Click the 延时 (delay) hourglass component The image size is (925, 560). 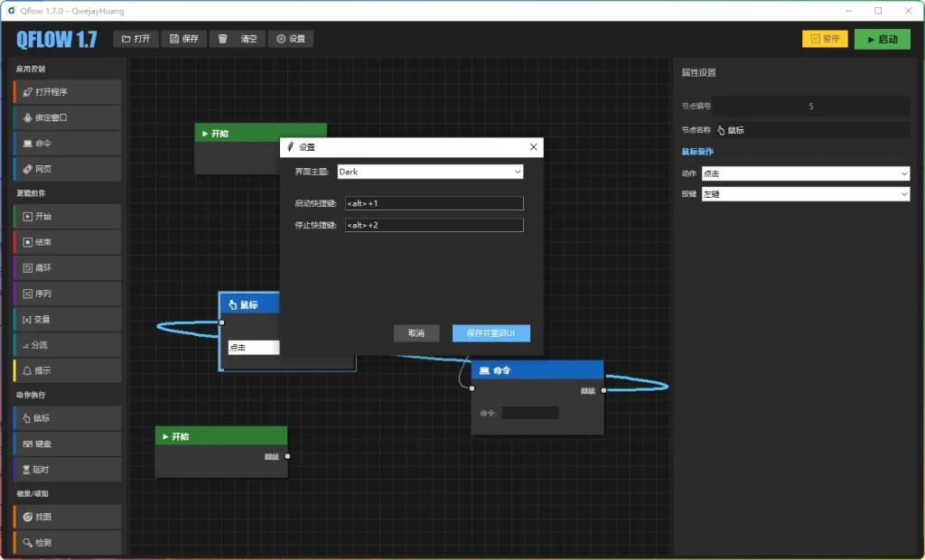pyautogui.click(x=67, y=470)
